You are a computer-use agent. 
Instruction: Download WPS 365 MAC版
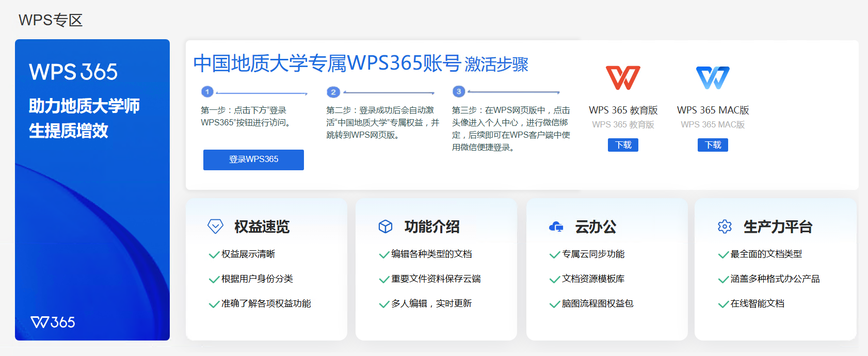[x=713, y=145]
